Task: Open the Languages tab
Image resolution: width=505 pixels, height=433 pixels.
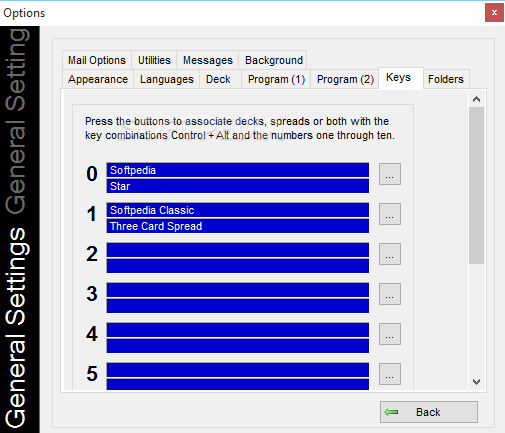Action: click(167, 79)
